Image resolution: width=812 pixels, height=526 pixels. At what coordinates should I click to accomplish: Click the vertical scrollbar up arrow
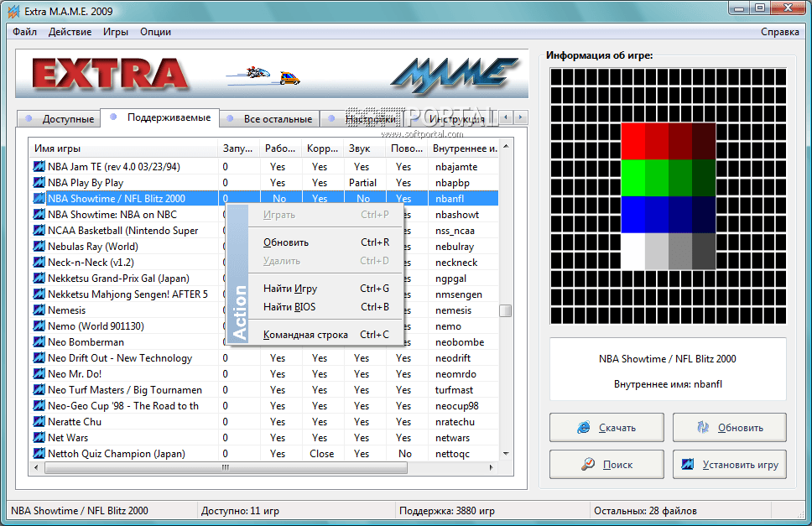tap(506, 147)
